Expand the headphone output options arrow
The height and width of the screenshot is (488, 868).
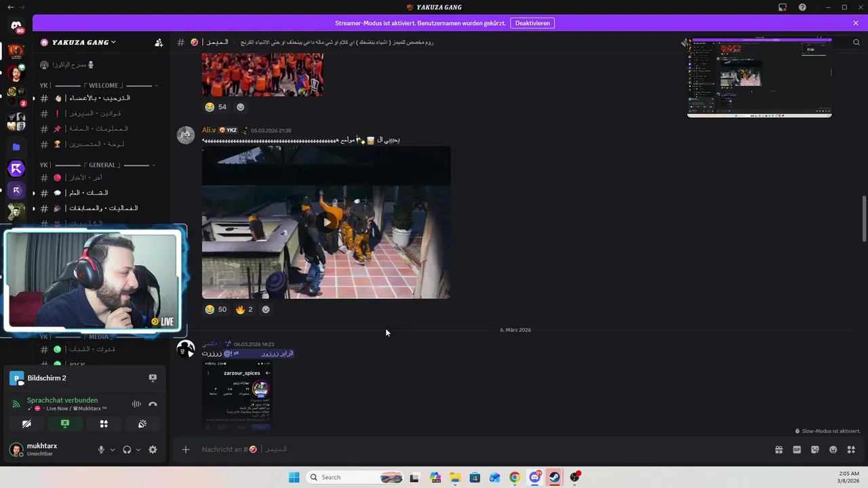(x=138, y=449)
